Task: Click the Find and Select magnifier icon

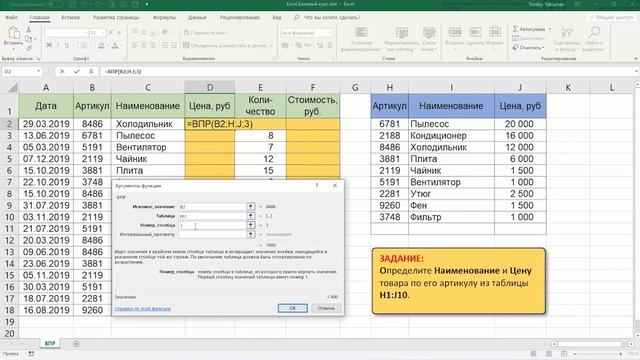Action: [594, 32]
